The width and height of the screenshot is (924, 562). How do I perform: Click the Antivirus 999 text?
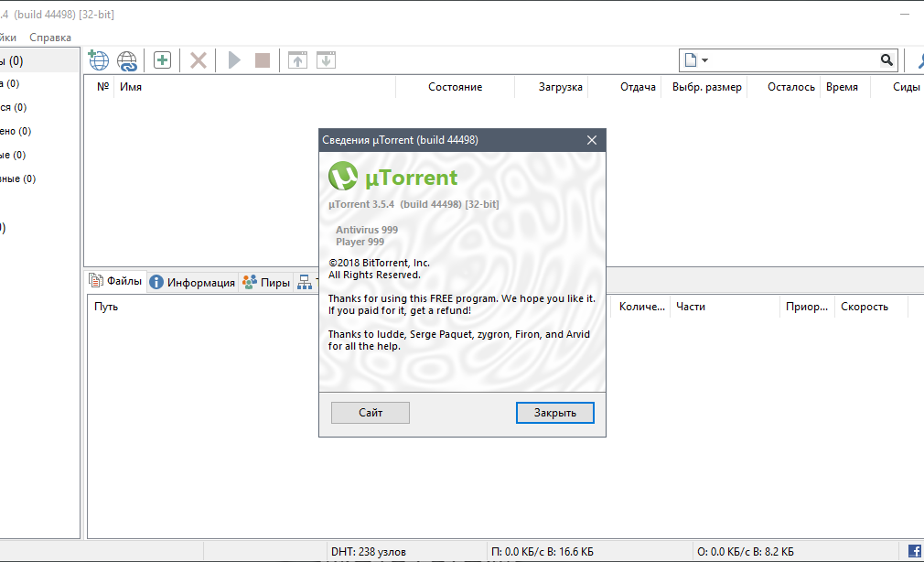(x=367, y=230)
